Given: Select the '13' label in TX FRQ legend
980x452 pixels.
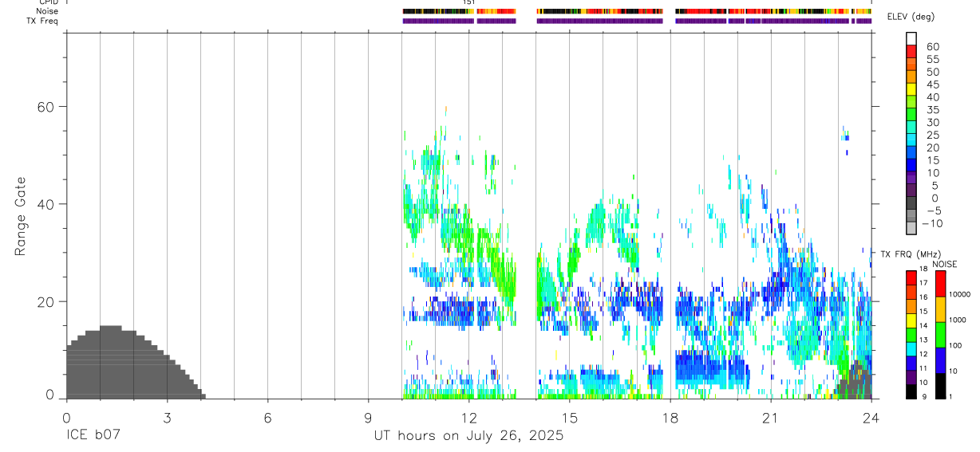Looking at the screenshot, I should coord(923,340).
